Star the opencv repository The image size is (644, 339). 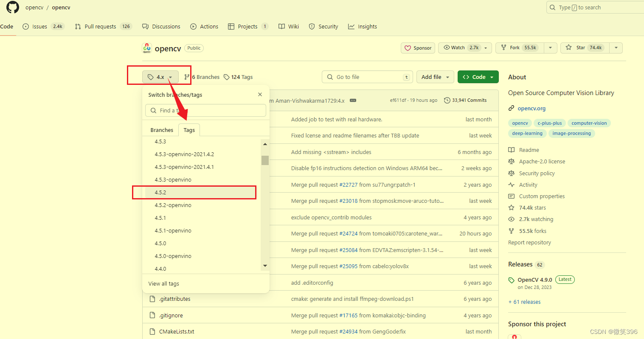(x=585, y=48)
